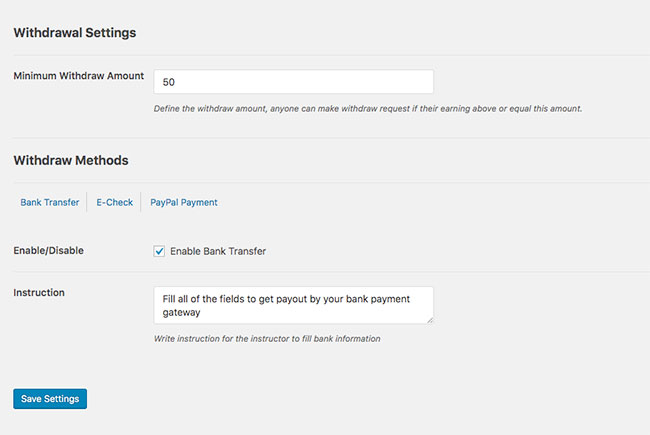Switch to the Bank Transfer tab

(x=50, y=202)
